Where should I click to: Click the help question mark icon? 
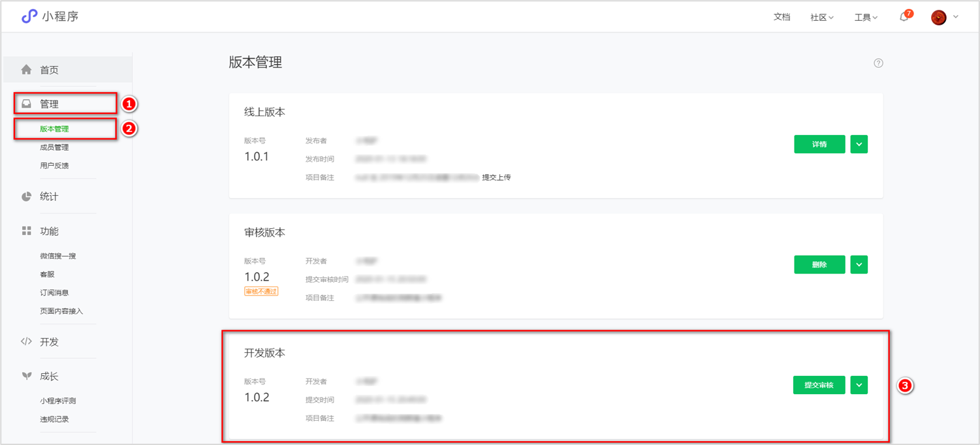(878, 63)
